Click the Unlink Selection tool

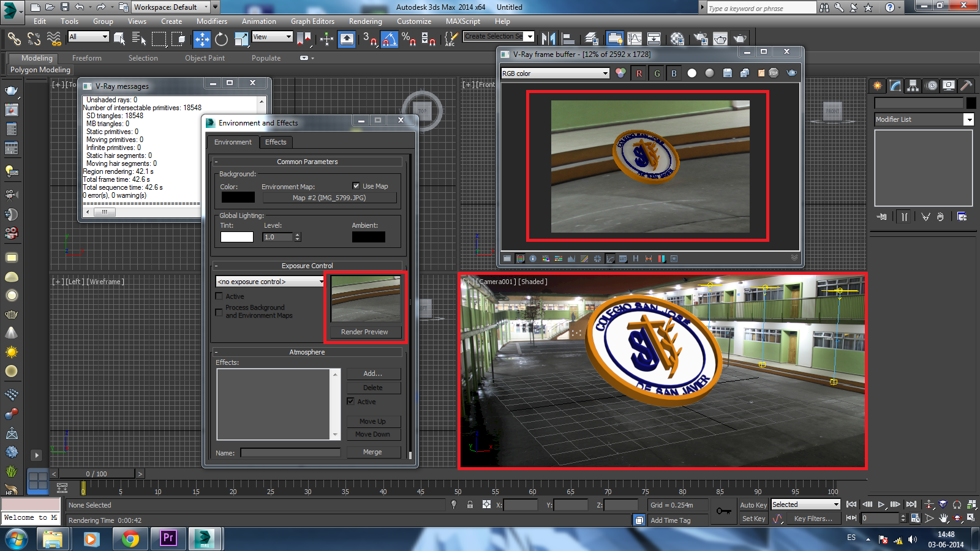pos(34,39)
